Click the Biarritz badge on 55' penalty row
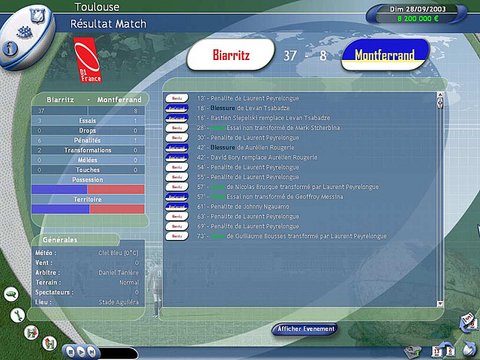480x360 pixels. (177, 177)
